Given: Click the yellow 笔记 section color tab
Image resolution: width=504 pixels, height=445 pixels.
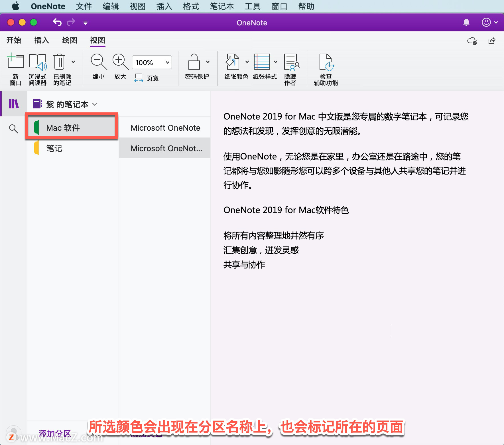Looking at the screenshot, I should point(36,148).
